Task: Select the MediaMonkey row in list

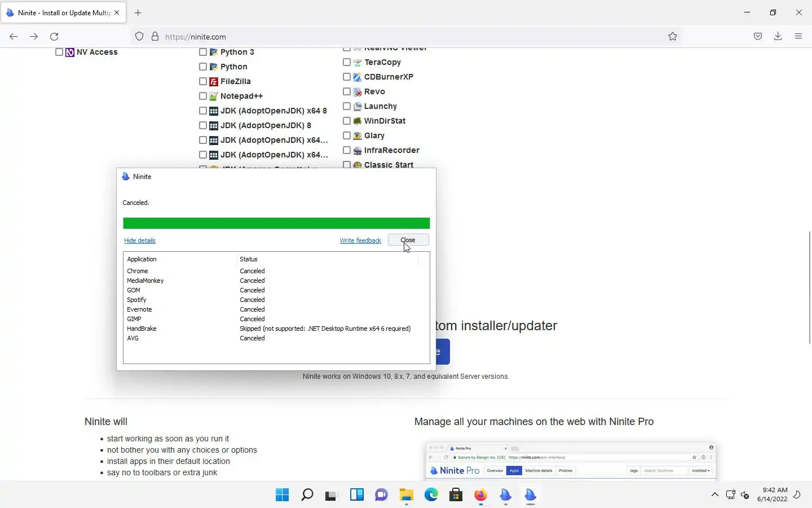Action: [276, 281]
